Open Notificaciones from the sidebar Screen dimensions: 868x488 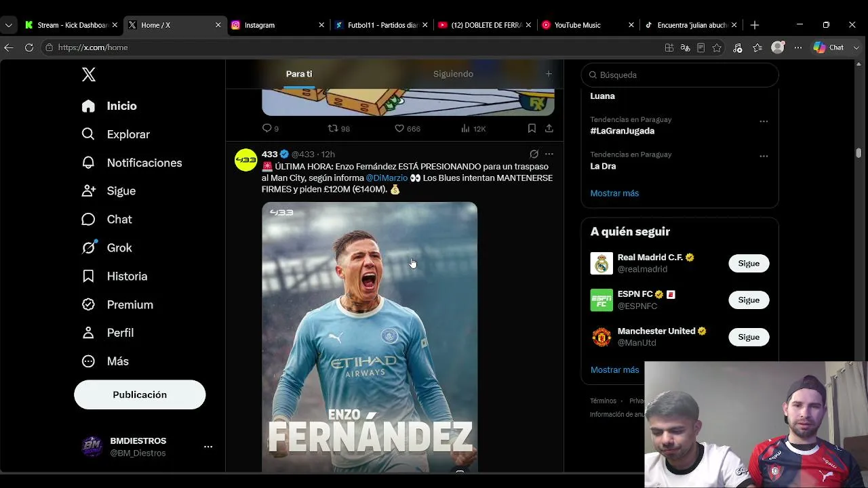132,163
